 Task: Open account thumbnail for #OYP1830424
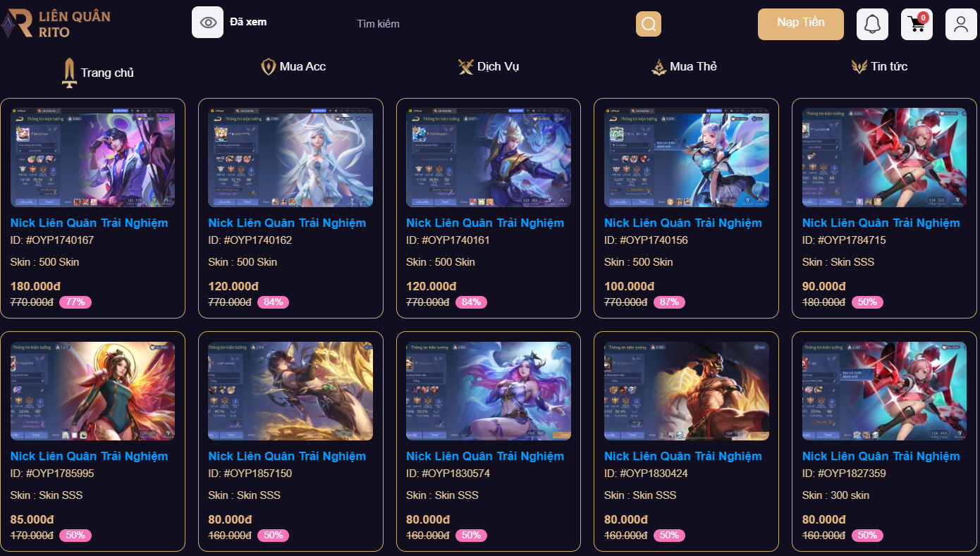[687, 391]
